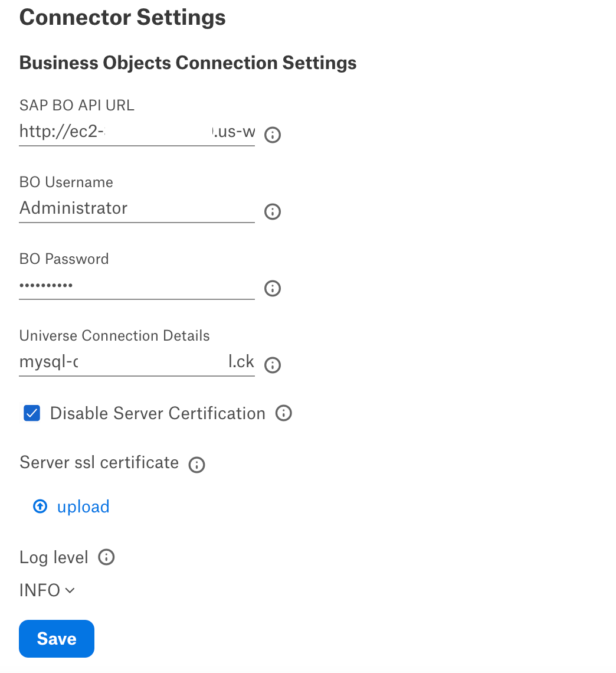Select the BO Password input field
Image resolution: width=616 pixels, height=673 pixels.
pyautogui.click(x=137, y=285)
